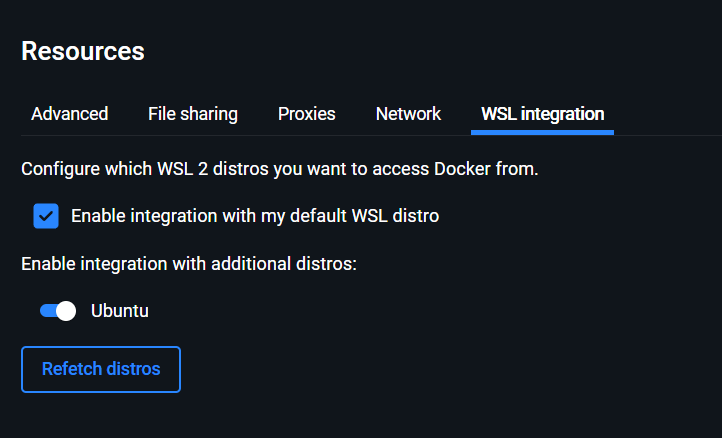This screenshot has height=438, width=722.
Task: Uncheck the default WSL distro integration checkbox
Action: click(46, 216)
